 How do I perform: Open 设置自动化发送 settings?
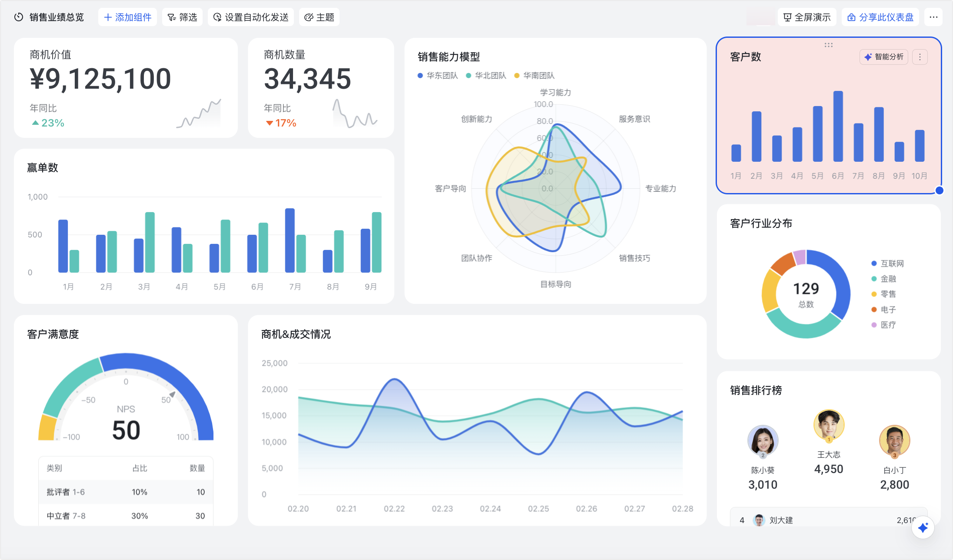(251, 17)
